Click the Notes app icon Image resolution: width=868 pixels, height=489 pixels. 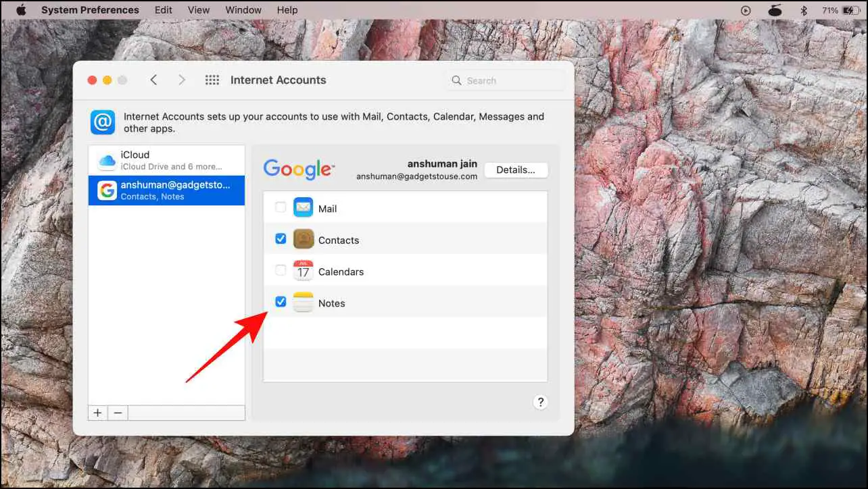tap(303, 303)
